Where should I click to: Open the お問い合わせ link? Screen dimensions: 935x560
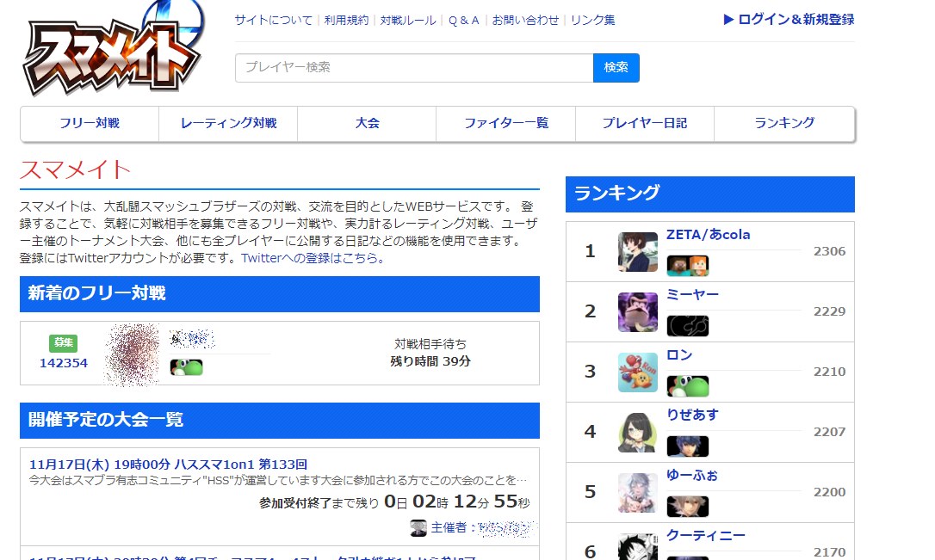tap(525, 21)
